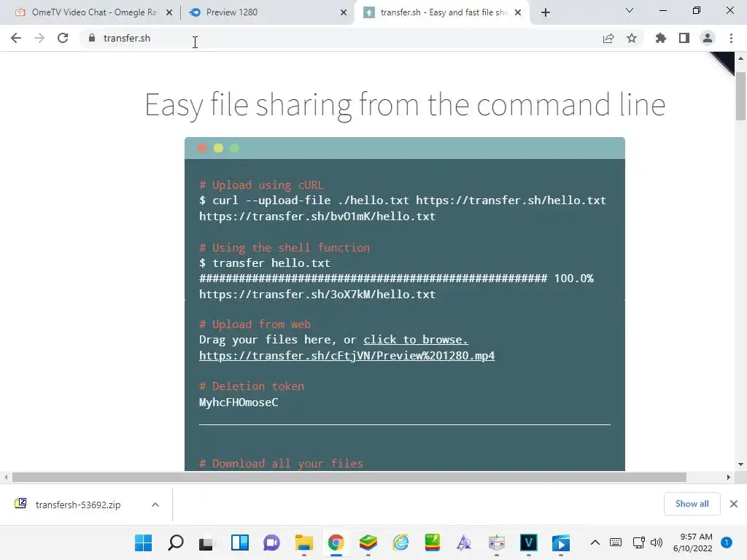
Task: Close the OmeTV Video Chat tab
Action: [169, 12]
